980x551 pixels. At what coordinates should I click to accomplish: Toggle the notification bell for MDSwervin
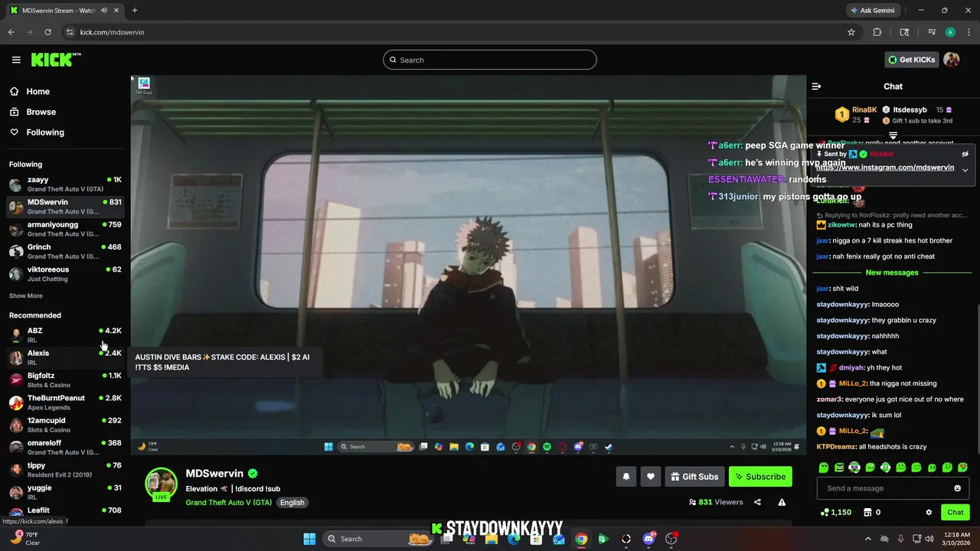(x=626, y=476)
